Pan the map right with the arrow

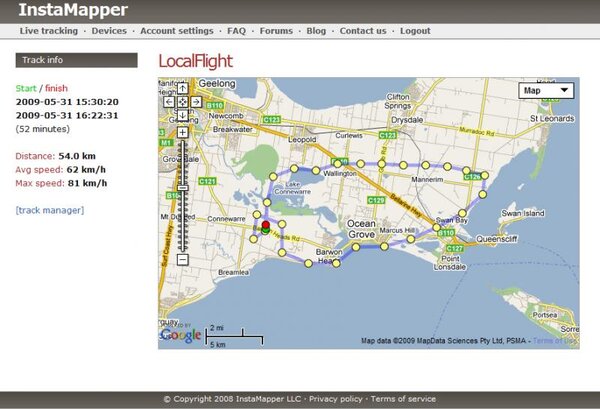(196, 101)
